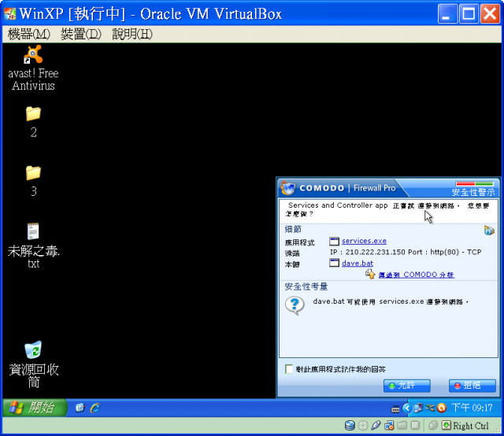Click the COMODO shield logo icon
504x436 pixels.
(x=287, y=188)
